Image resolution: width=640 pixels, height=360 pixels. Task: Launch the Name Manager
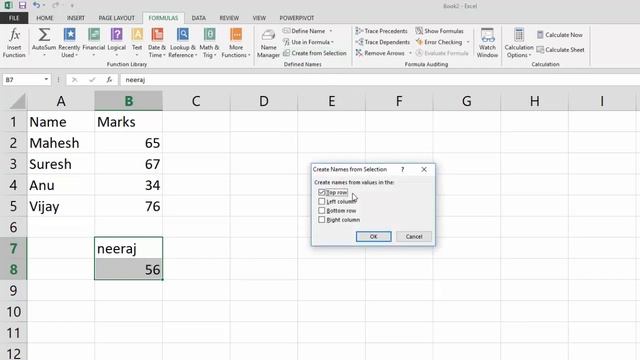(268, 43)
